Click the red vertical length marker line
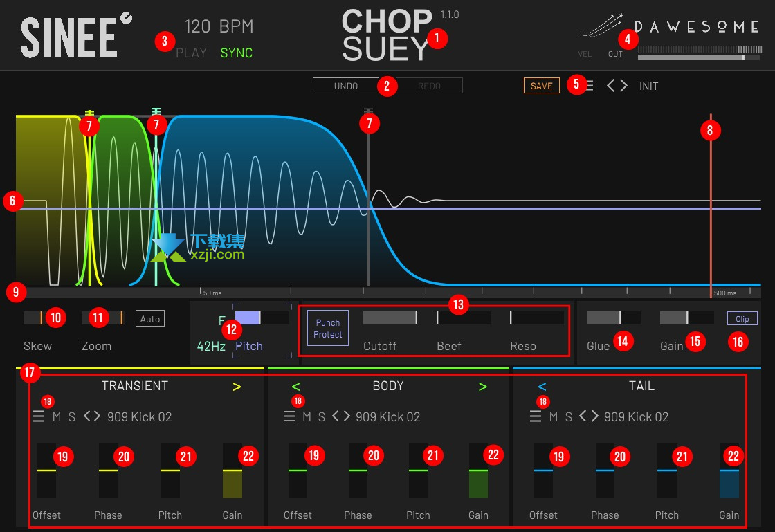Image resolution: width=775 pixels, height=532 pixels. (x=711, y=205)
